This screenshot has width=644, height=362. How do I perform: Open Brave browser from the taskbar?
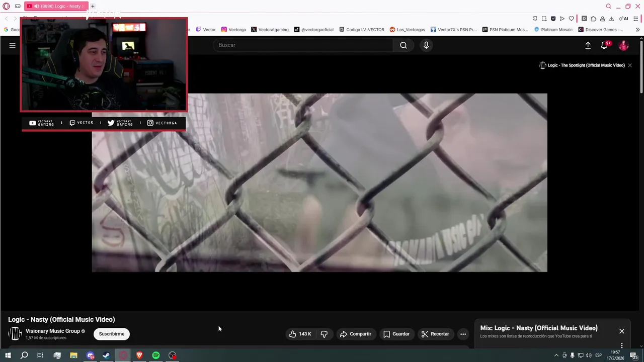[x=139, y=355]
